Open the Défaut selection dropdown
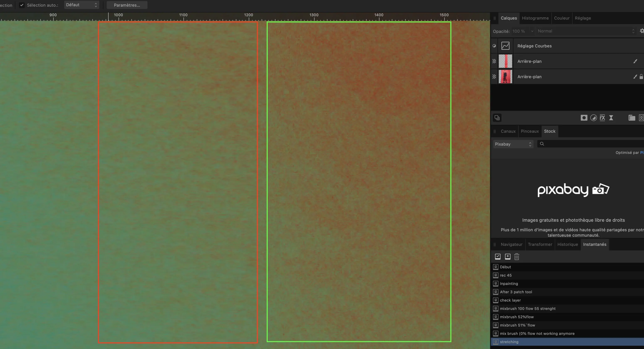 (x=82, y=5)
